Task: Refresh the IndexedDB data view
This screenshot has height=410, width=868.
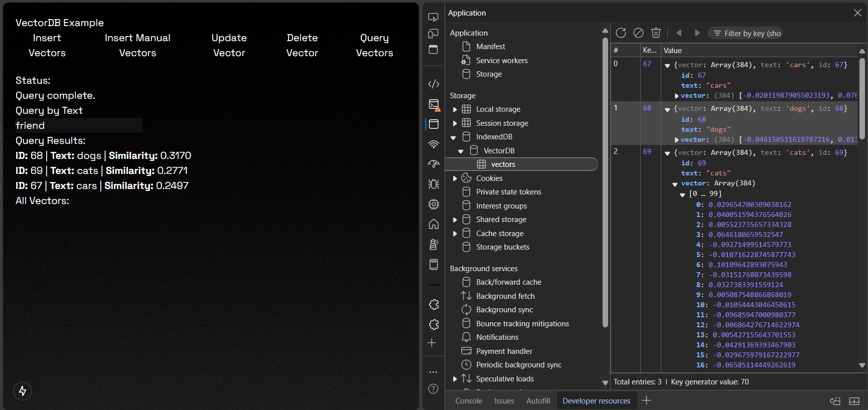Action: click(x=621, y=33)
